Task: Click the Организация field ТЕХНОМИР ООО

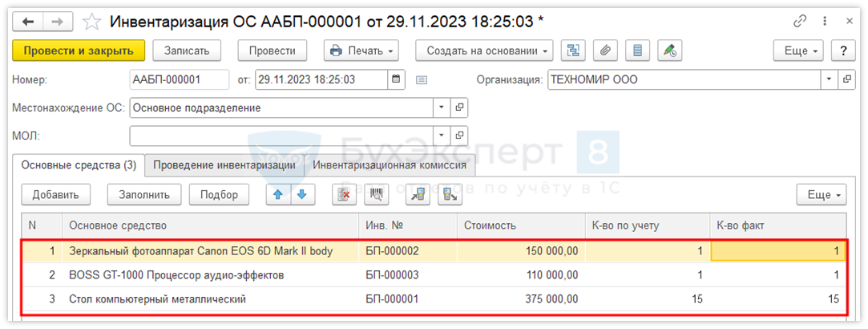Action: (x=684, y=79)
